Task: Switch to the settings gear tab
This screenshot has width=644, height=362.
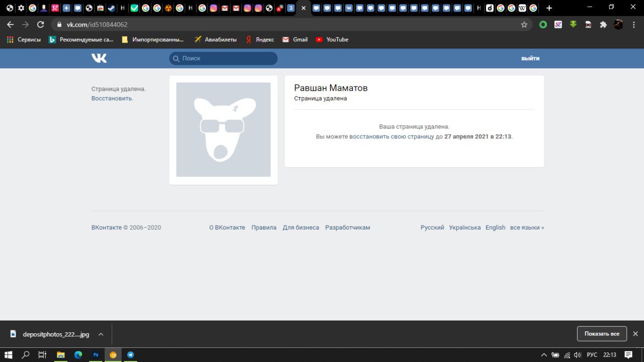Action: click(x=21, y=8)
